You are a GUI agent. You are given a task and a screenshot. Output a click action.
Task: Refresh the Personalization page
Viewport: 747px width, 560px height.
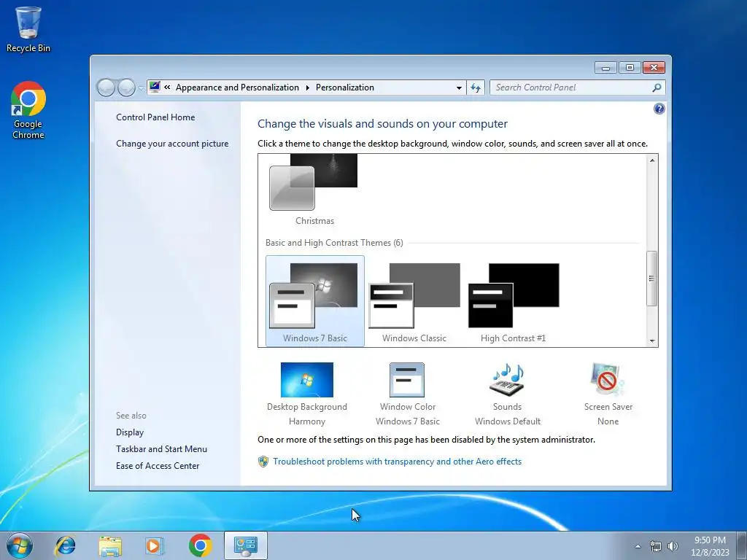coord(476,87)
